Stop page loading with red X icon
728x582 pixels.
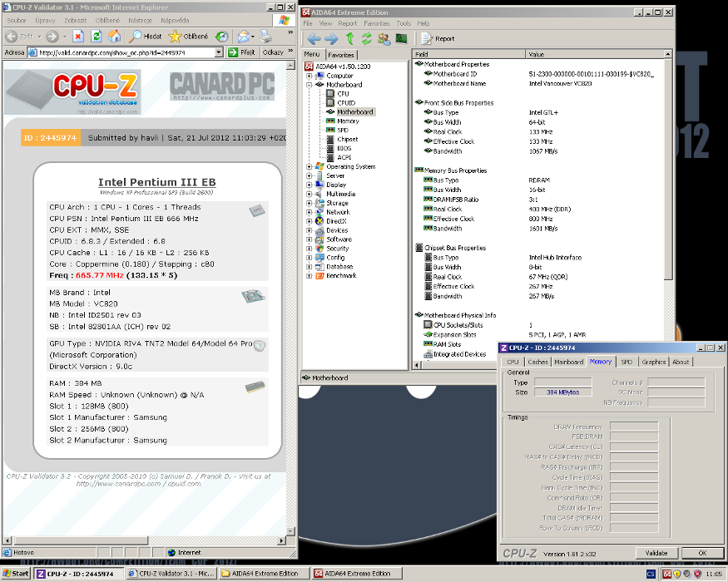point(78,37)
